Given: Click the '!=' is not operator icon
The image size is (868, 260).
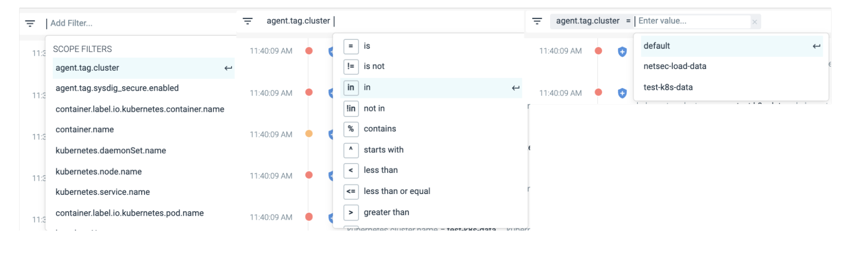Looking at the screenshot, I should [x=350, y=66].
